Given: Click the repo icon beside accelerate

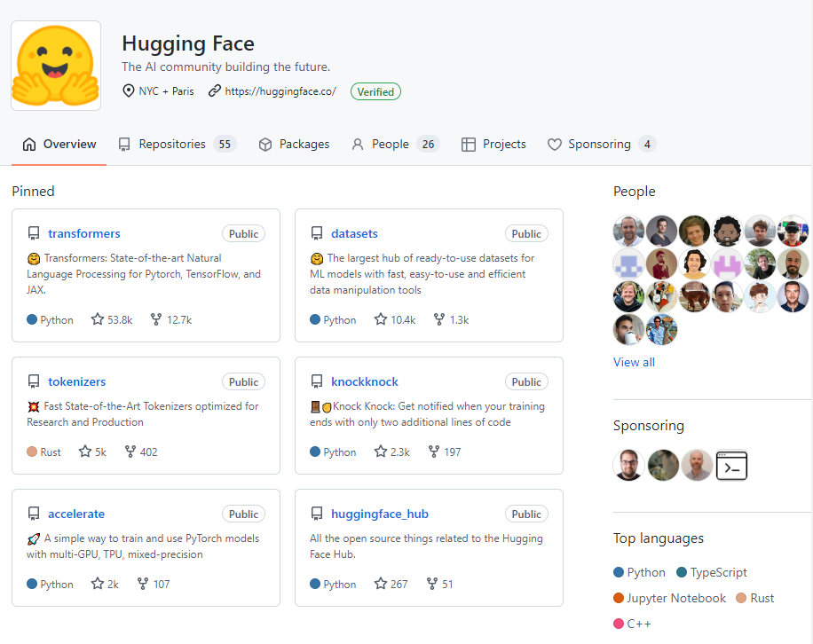Looking at the screenshot, I should 34,514.
